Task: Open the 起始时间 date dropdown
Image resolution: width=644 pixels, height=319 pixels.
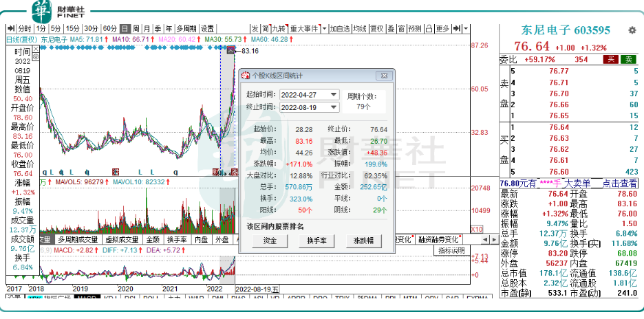Action: [334, 95]
